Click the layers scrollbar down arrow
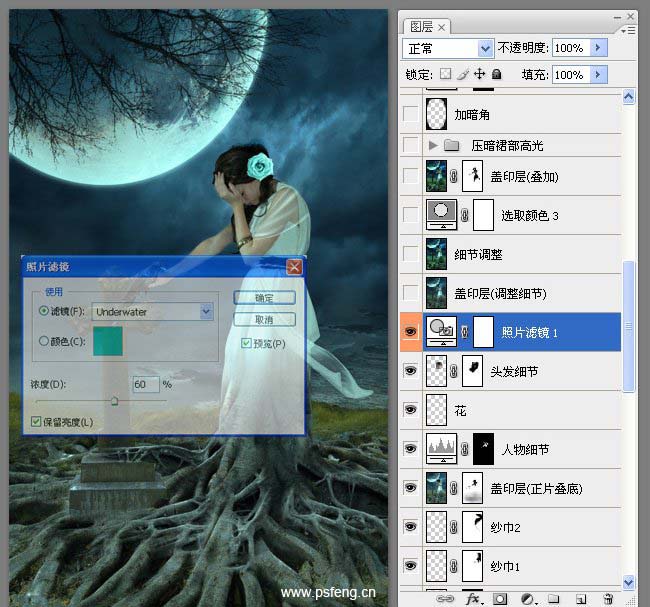Image resolution: width=650 pixels, height=607 pixels. tap(628, 582)
